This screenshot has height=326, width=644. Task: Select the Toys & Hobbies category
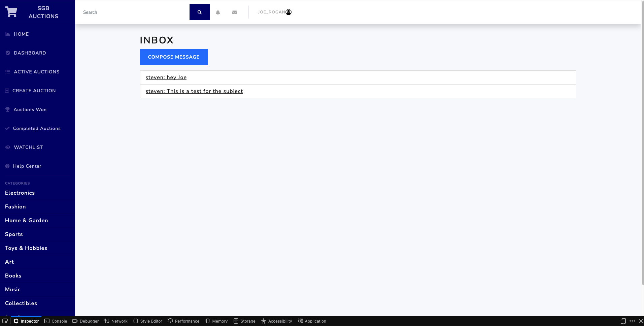[x=26, y=248]
